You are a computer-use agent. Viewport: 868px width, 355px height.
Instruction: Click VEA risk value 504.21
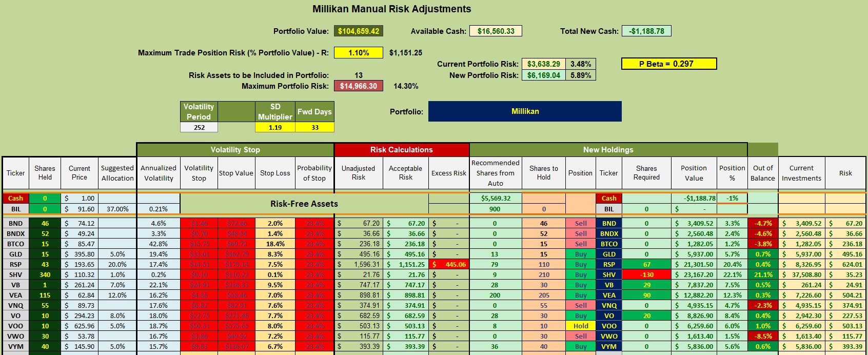845,295
